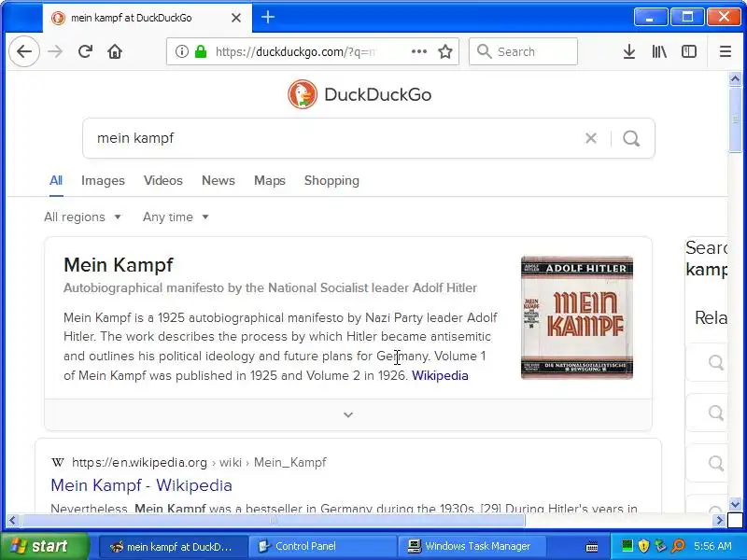Click the horizontal scrollbar left arrow
This screenshot has width=747, height=560.
[13, 521]
